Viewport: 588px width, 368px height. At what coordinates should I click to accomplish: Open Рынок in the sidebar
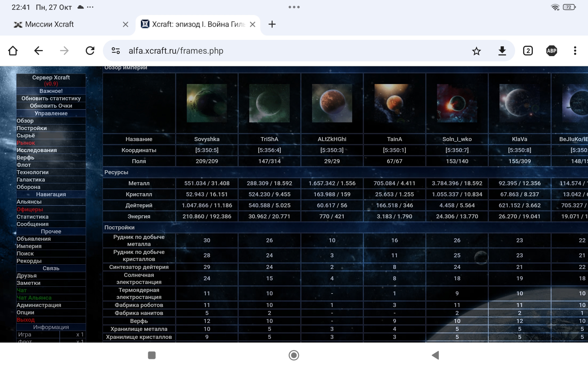point(26,143)
